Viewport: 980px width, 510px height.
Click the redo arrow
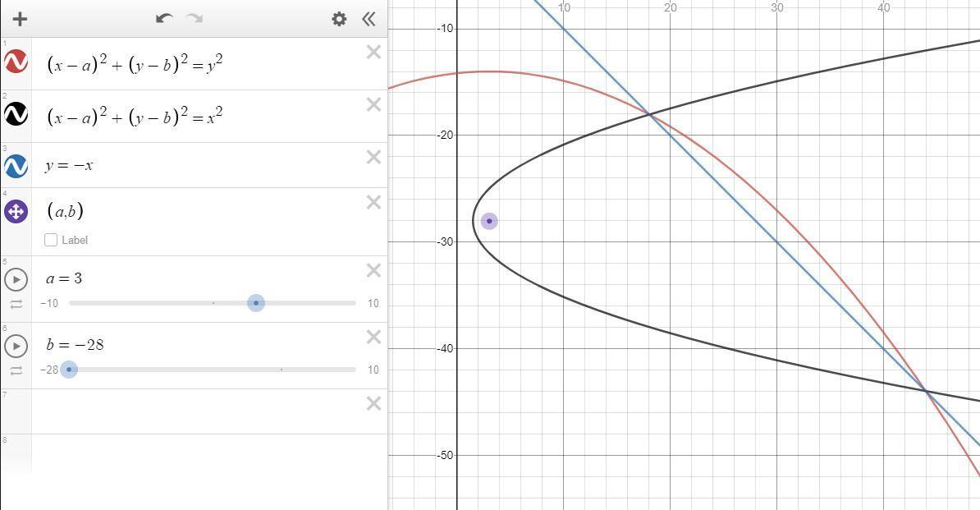pyautogui.click(x=195, y=19)
